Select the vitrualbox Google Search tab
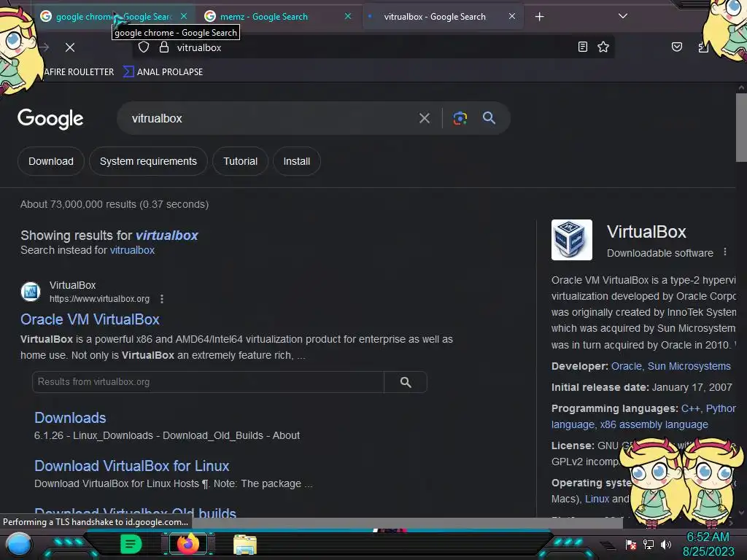Screen dimensions: 747x560 [x=435, y=17]
